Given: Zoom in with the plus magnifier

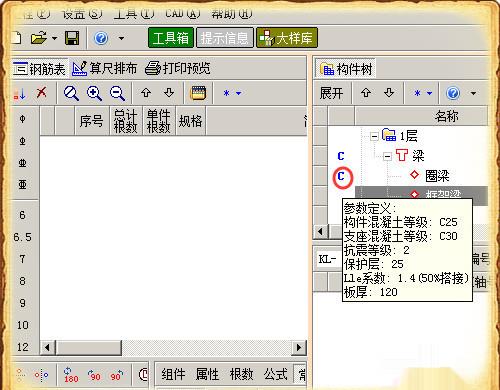Looking at the screenshot, I should click(94, 93).
